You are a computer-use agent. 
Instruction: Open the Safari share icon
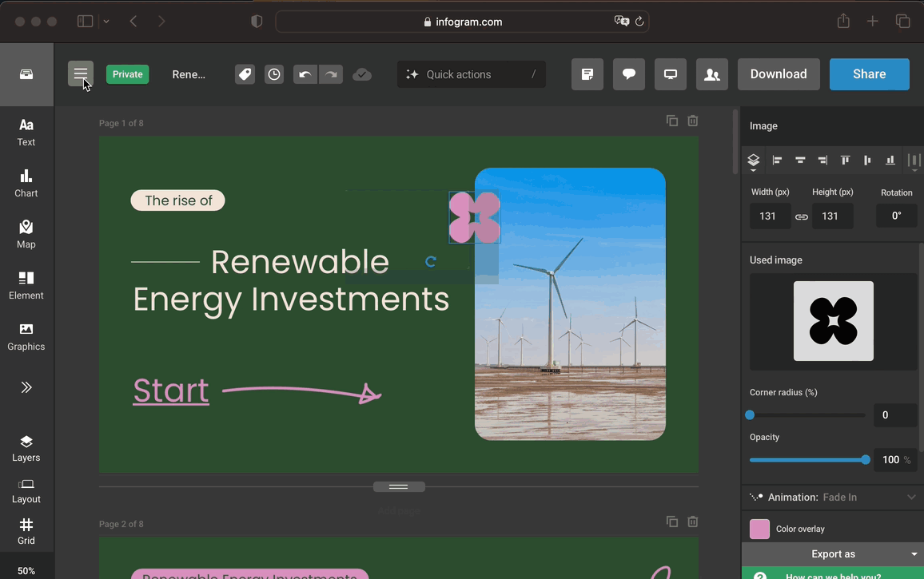click(843, 22)
